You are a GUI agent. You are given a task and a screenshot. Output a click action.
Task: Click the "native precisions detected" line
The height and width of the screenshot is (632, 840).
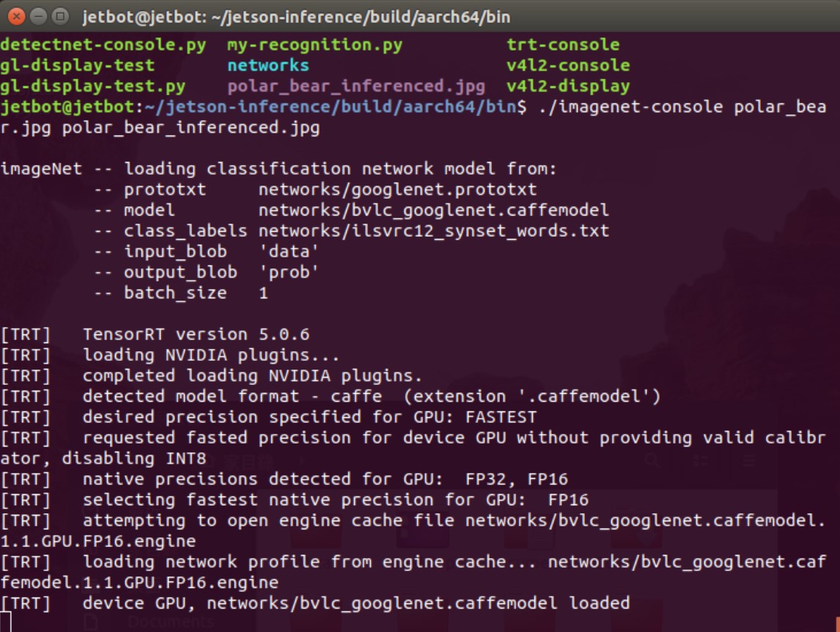[x=325, y=479]
